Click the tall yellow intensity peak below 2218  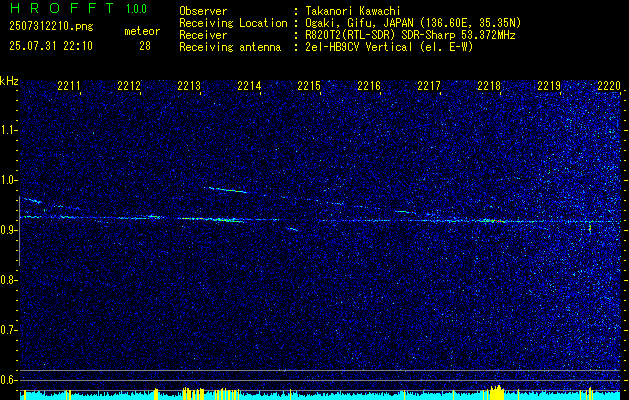(497, 392)
